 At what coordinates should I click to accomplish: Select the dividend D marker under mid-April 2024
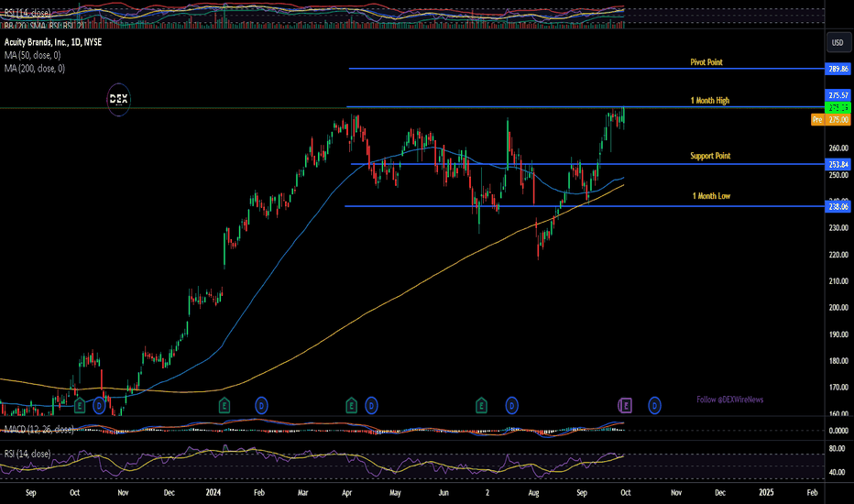coord(371,405)
